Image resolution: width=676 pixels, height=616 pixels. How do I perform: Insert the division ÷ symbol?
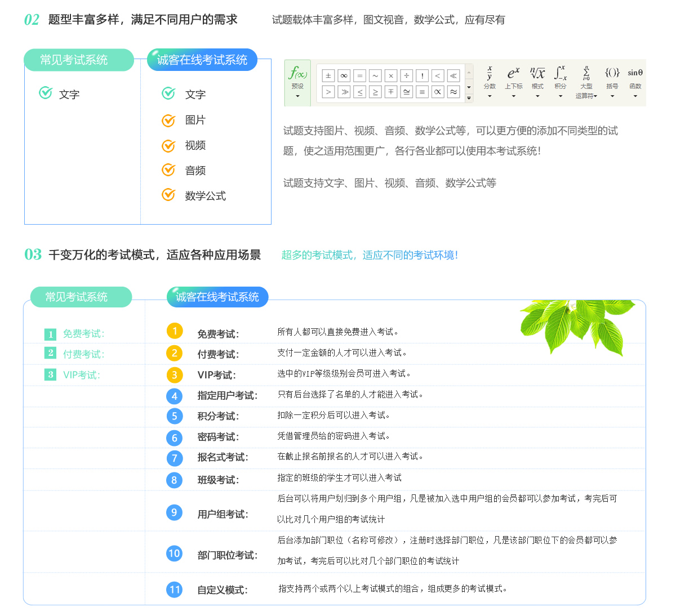tap(407, 75)
